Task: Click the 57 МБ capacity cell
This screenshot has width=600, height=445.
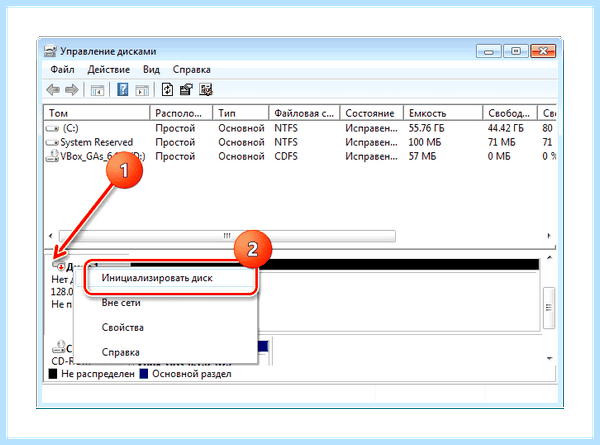Action: pyautogui.click(x=422, y=156)
